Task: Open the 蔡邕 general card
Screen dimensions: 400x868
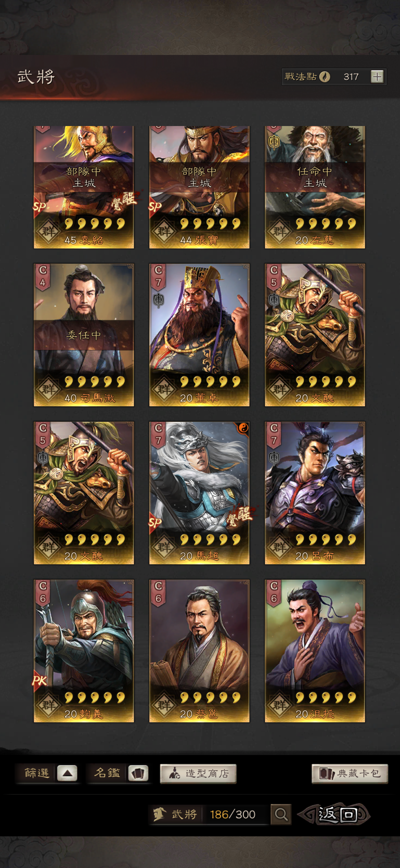Action: (x=199, y=651)
